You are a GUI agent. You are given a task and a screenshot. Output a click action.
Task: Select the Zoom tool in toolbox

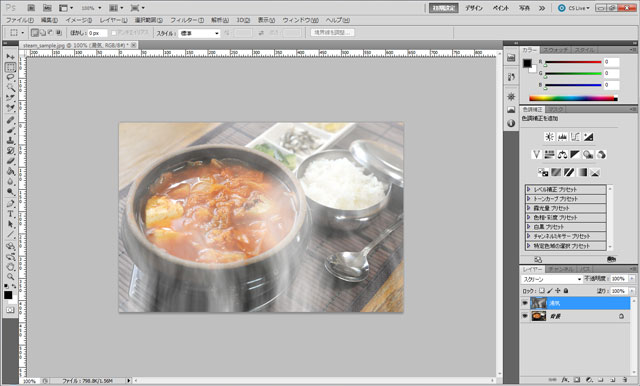coord(10,277)
